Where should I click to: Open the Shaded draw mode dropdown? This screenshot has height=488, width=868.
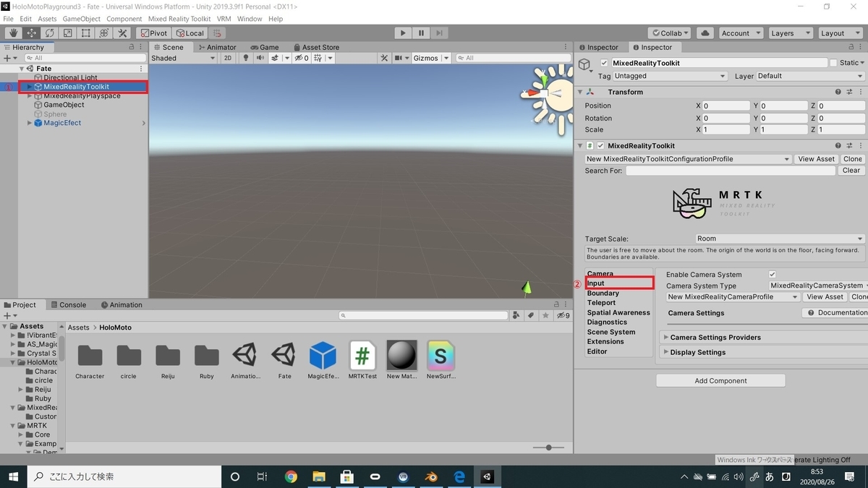183,58
